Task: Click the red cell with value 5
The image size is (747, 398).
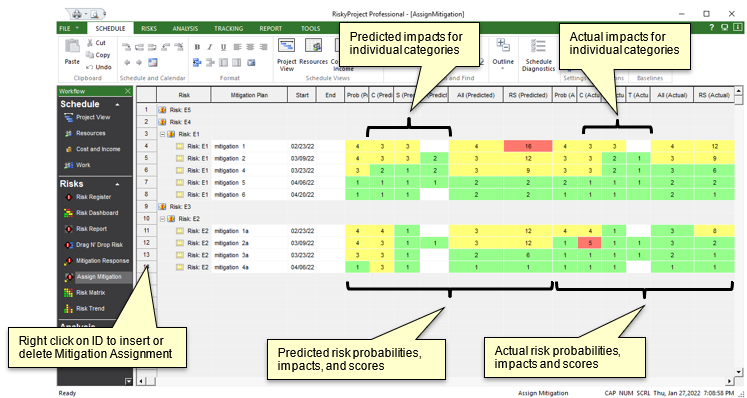Action: pos(590,243)
